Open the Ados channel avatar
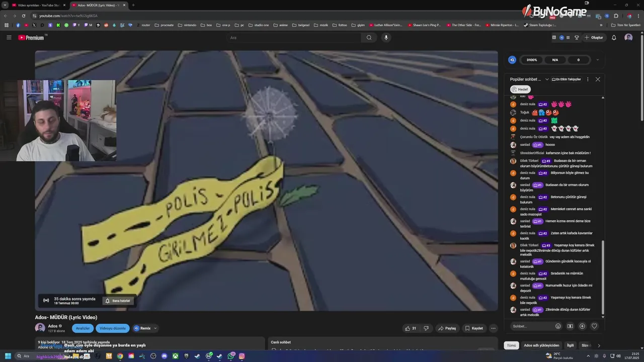Image resolution: width=644 pixels, height=362 pixels. [x=40, y=328]
